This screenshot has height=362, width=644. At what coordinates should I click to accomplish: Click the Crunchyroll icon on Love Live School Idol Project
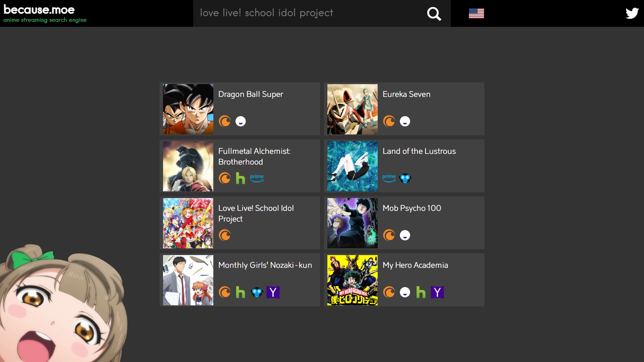(225, 235)
